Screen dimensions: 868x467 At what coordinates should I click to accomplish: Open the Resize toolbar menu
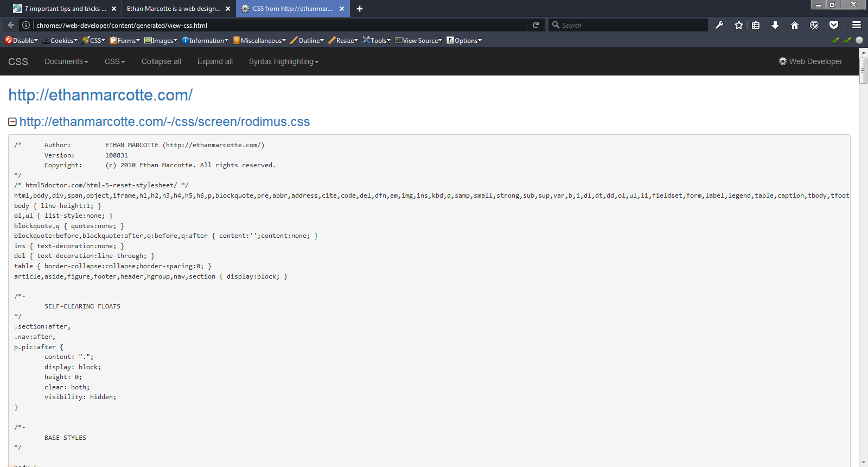[x=343, y=41]
